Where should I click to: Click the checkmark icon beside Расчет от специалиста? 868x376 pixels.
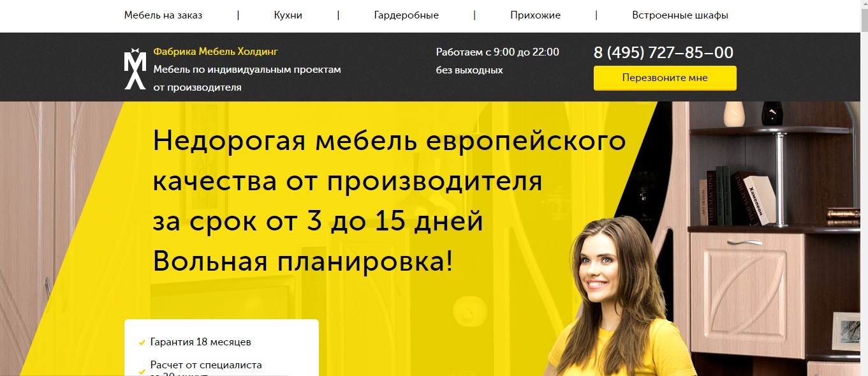(142, 371)
